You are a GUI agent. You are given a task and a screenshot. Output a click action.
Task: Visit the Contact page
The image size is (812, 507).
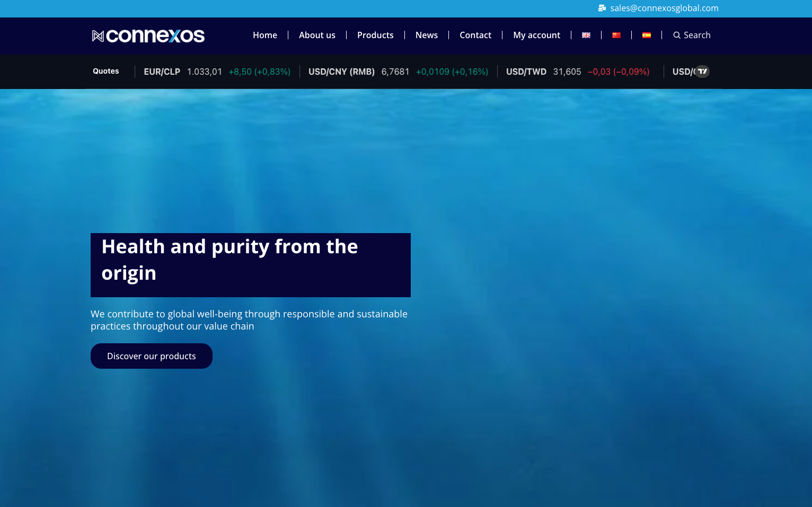tap(475, 35)
